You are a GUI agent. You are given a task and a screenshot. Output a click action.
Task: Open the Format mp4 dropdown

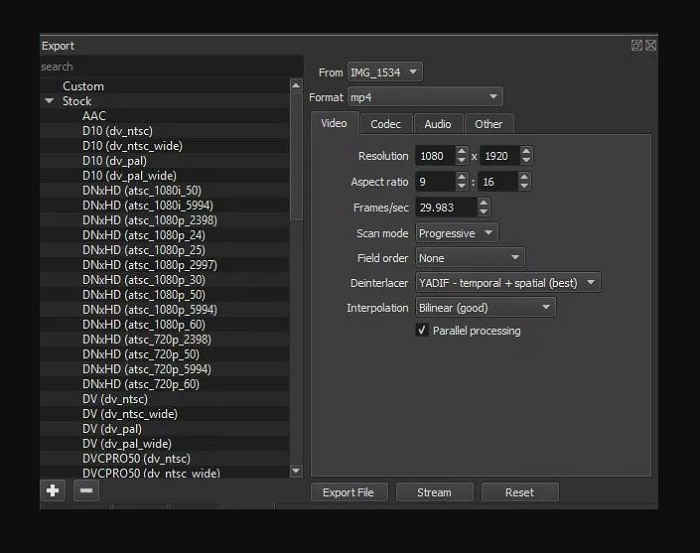(424, 97)
